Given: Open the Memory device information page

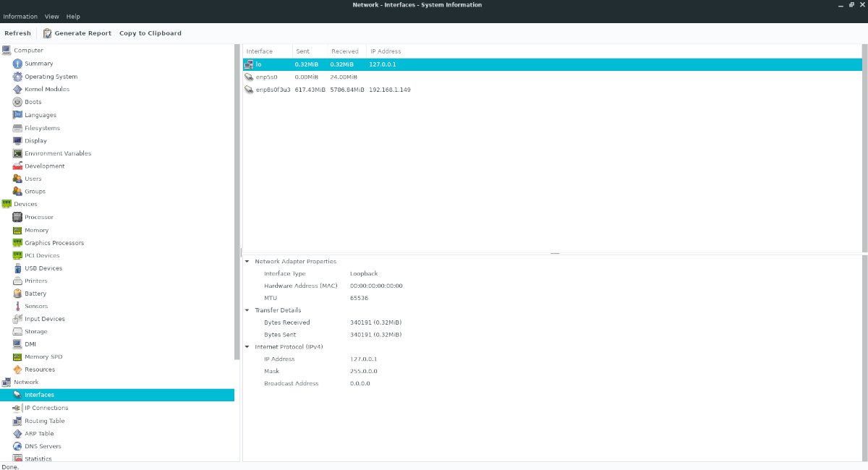Looking at the screenshot, I should coord(36,230).
